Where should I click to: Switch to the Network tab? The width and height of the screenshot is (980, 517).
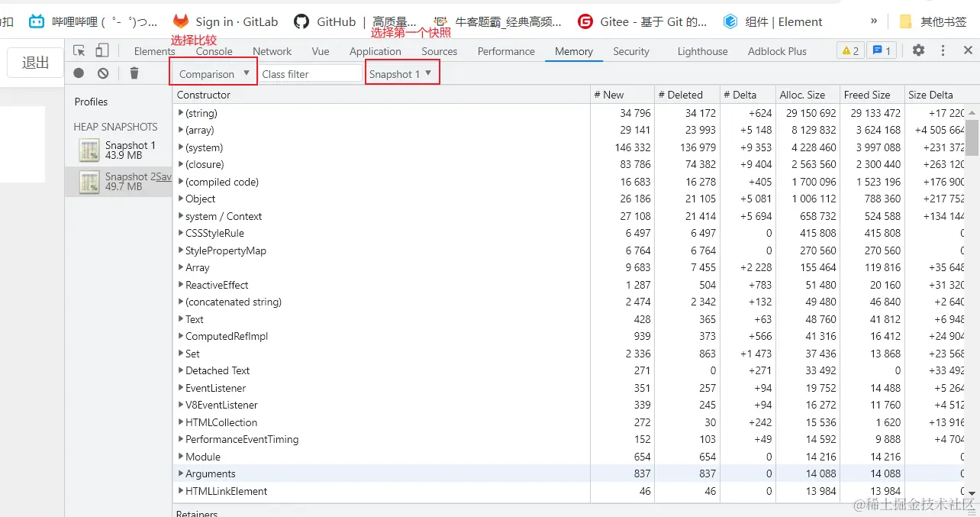[272, 51]
